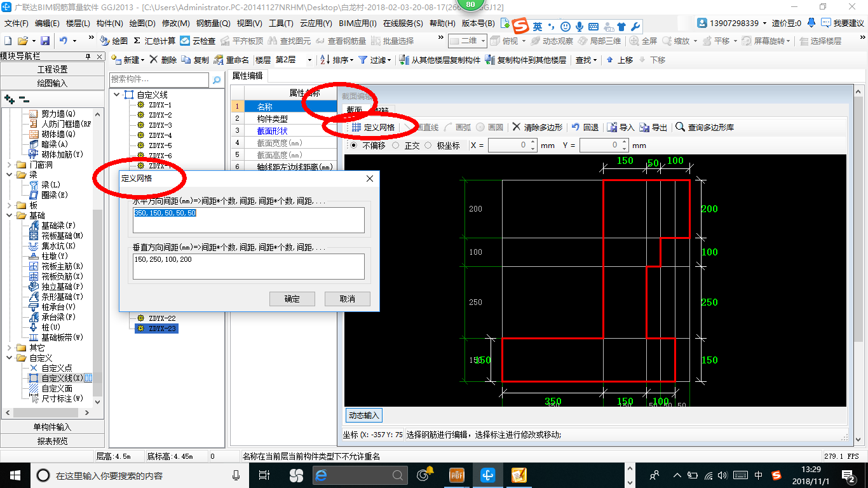Save project with the floppy disk icon
This screenshot has width=868, height=488.
(x=45, y=41)
